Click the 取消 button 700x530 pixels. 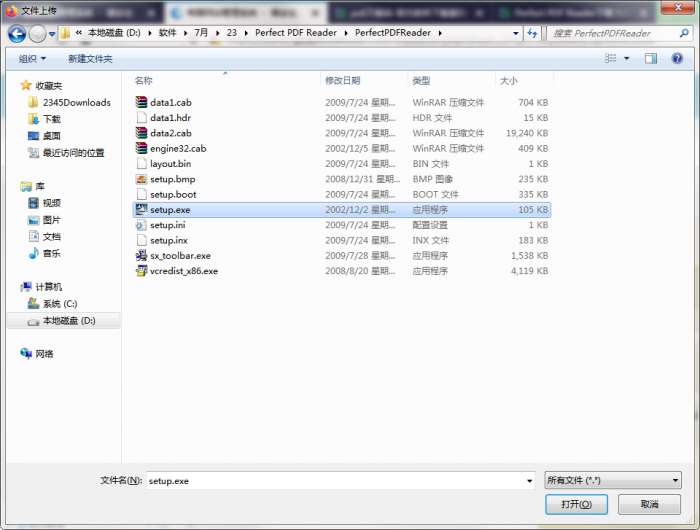click(x=650, y=505)
